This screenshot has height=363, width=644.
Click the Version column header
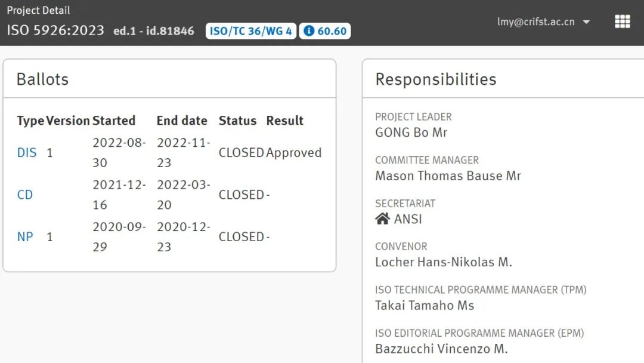coord(68,121)
